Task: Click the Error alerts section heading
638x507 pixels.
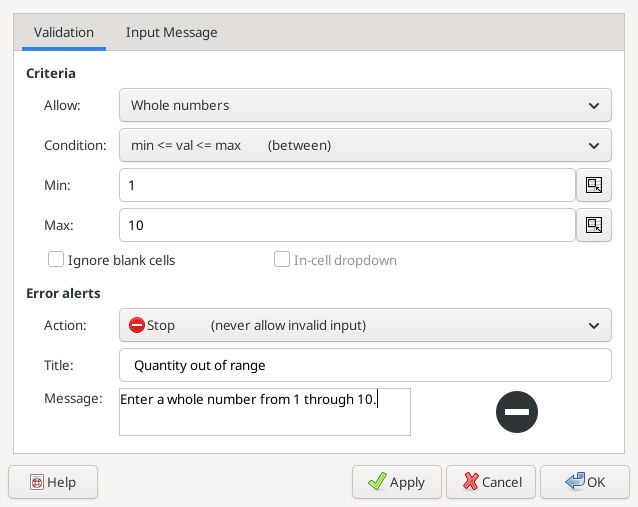Action: [x=63, y=293]
